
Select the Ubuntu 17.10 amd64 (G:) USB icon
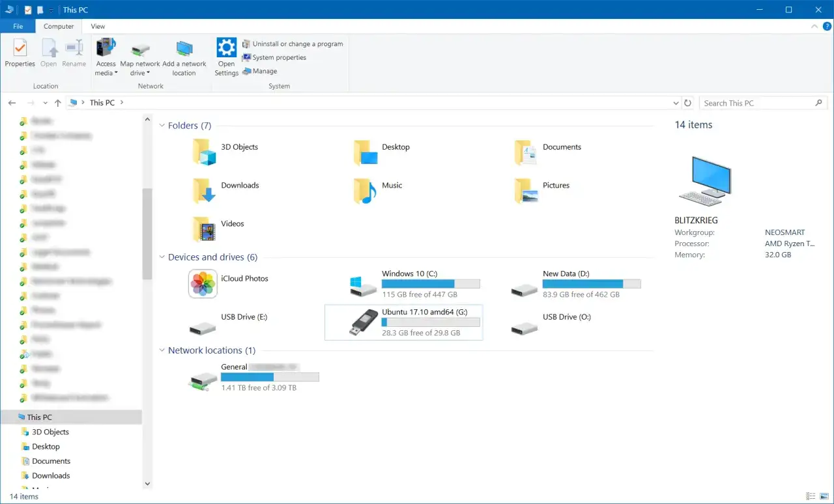(x=363, y=322)
